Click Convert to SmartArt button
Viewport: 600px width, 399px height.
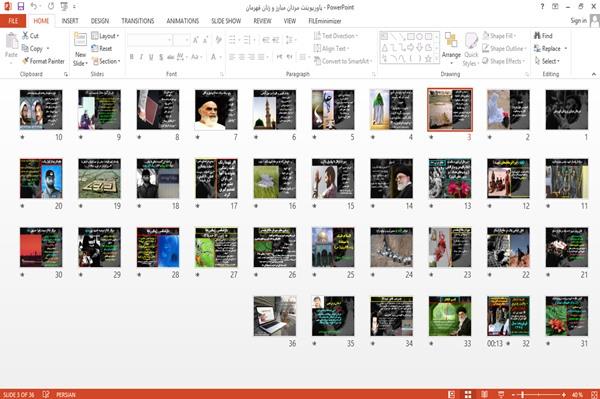(x=342, y=61)
